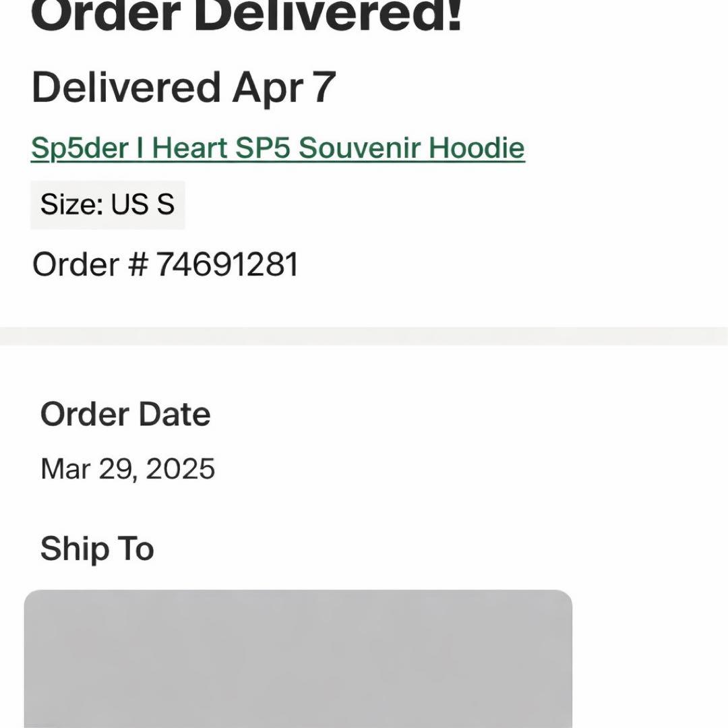
Task: Click the Ship To label
Action: (x=97, y=549)
